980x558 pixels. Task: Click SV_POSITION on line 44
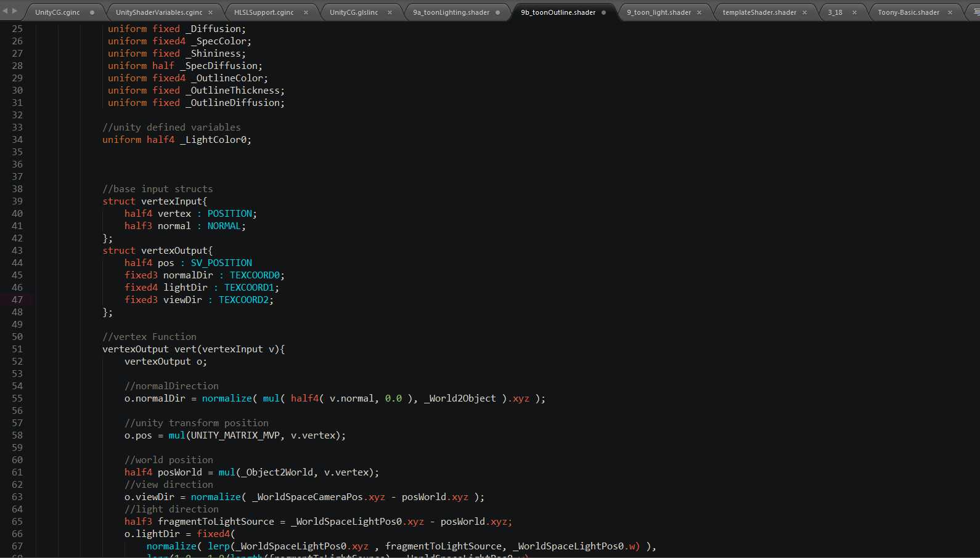[221, 263]
